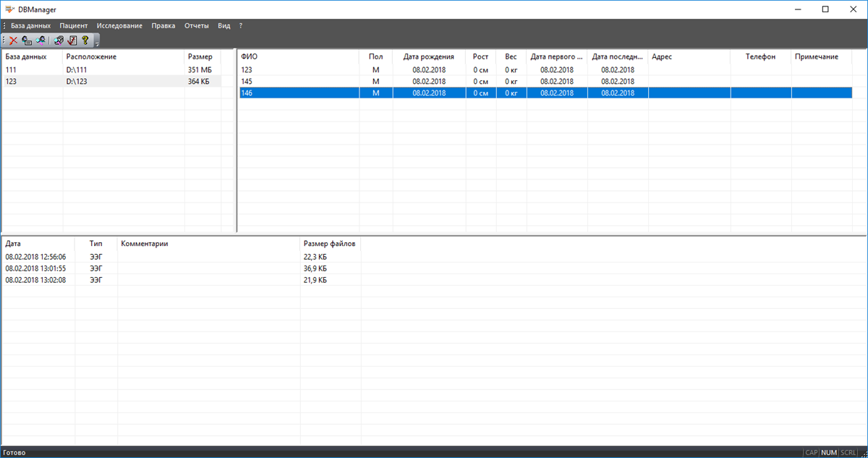Click the patient card toolbar icon
The height and width of the screenshot is (458, 868).
click(x=27, y=41)
